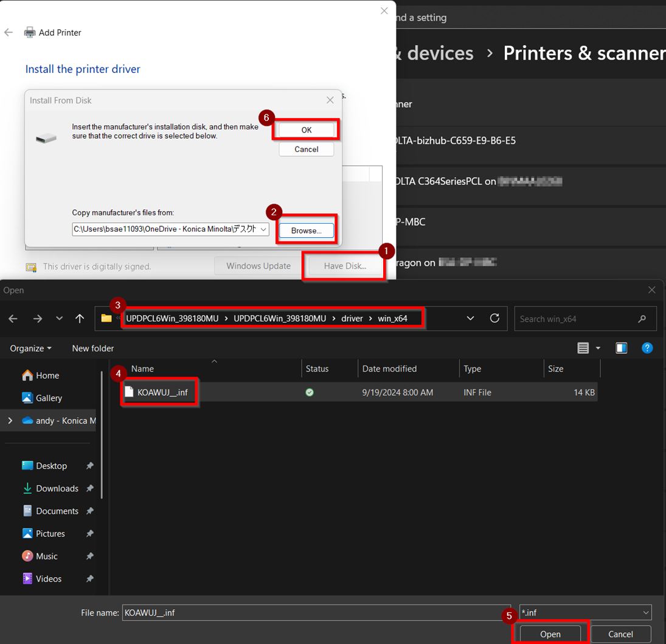This screenshot has width=666, height=644.
Task: Expand the andy - Konica M tree chevron
Action: (x=10, y=420)
